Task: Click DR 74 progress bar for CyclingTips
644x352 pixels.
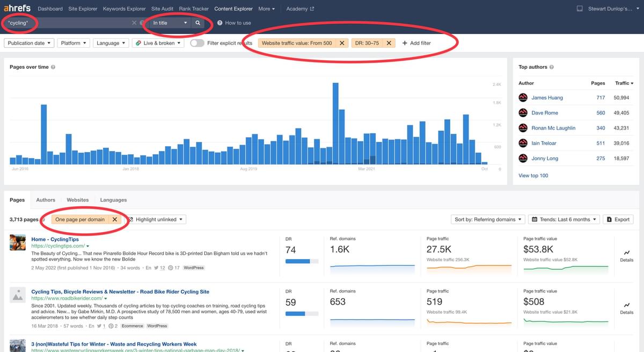Action: pos(302,262)
